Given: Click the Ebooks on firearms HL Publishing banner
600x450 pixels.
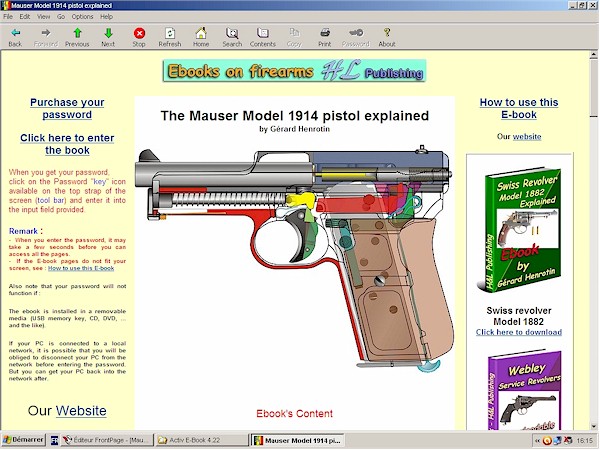Looking at the screenshot, I should coord(294,70).
